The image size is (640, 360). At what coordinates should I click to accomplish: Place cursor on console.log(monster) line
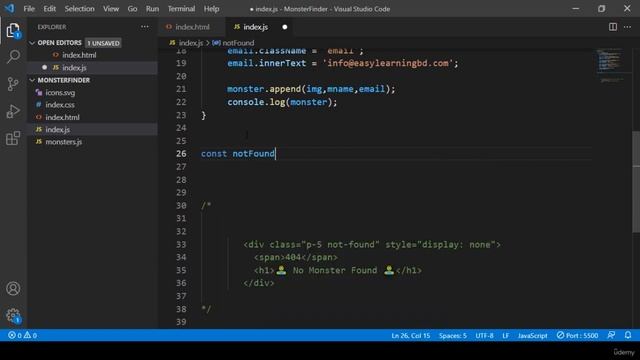point(282,102)
